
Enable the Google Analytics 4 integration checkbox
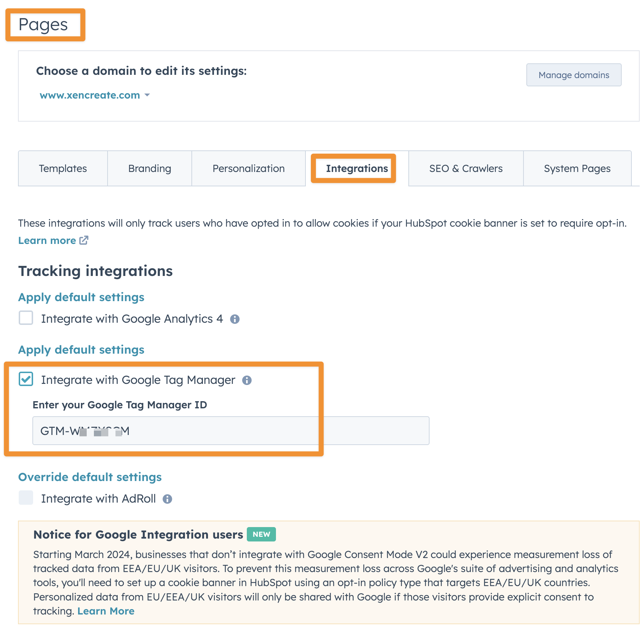click(26, 318)
